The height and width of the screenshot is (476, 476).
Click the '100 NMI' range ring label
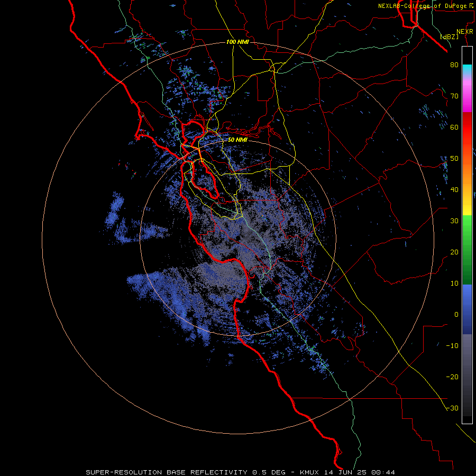coord(237,42)
